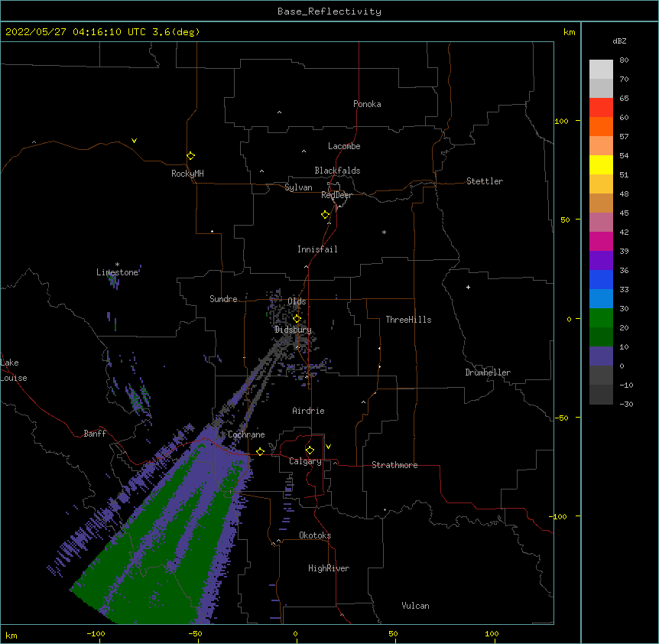Click the Calgary city label

(x=305, y=461)
